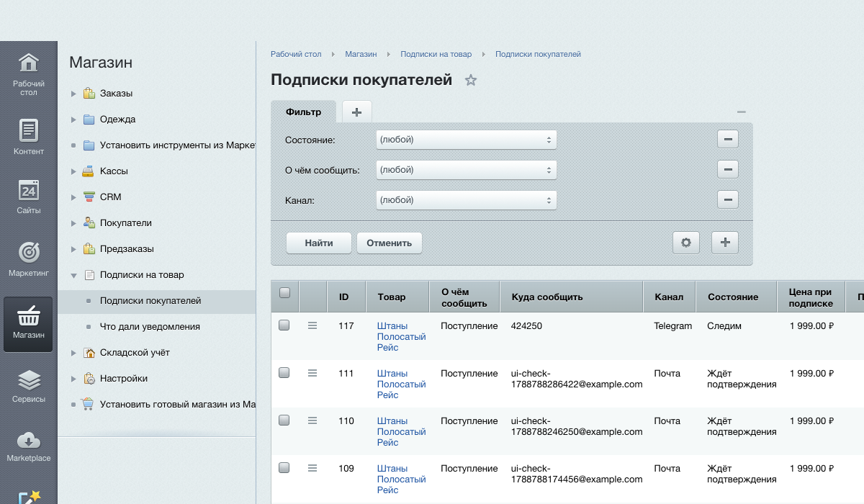Image resolution: width=864 pixels, height=504 pixels.
Task: Open row actions menu for ID 117
Action: (312, 325)
